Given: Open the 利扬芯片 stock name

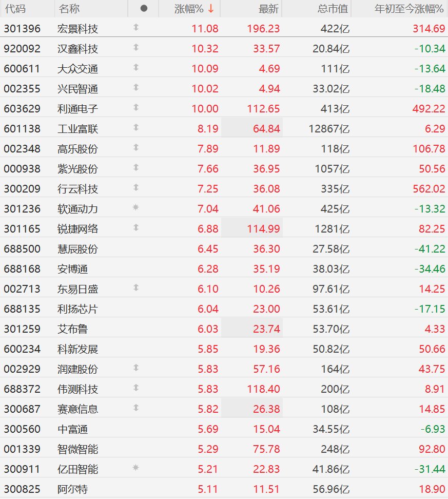Looking at the screenshot, I should (77, 309).
